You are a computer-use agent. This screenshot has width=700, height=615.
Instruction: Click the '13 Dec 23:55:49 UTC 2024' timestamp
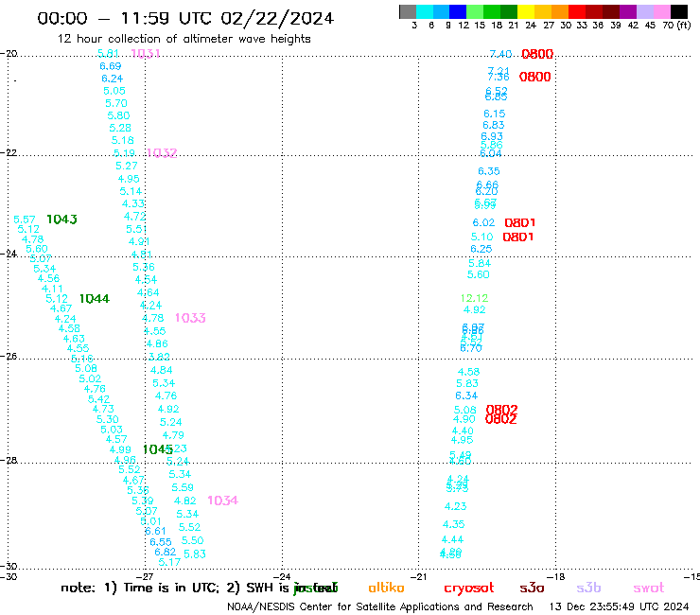pyautogui.click(x=619, y=606)
